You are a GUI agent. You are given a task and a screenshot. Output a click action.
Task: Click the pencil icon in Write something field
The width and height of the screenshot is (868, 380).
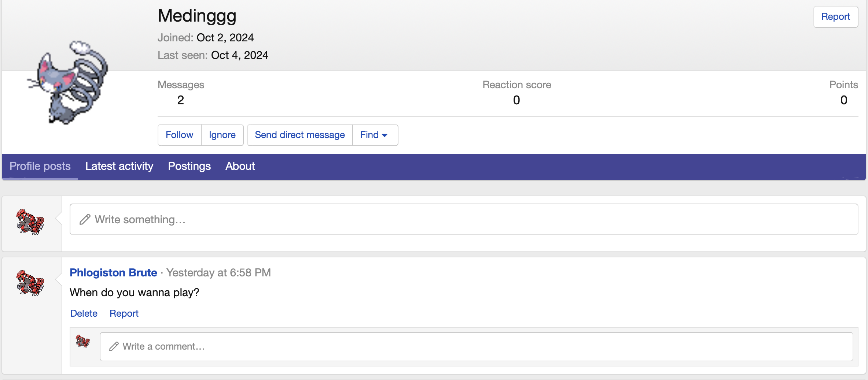(x=84, y=219)
